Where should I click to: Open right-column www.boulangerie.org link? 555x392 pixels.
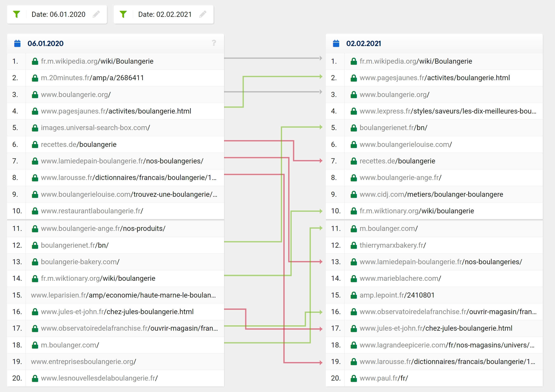pyautogui.click(x=394, y=95)
